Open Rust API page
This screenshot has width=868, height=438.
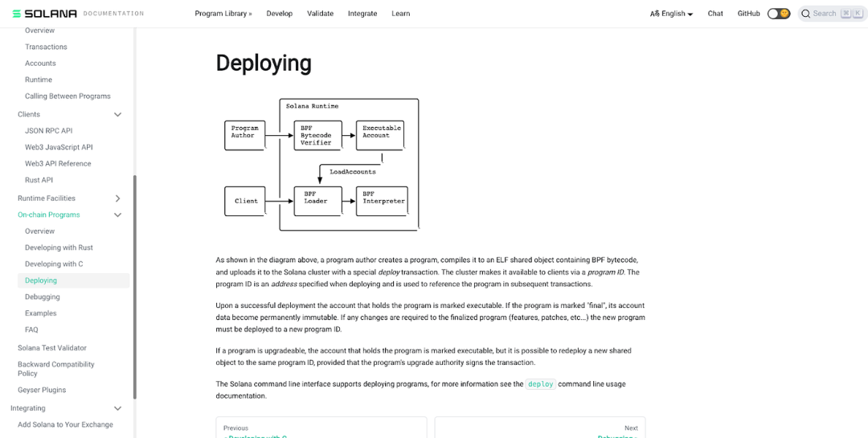tap(39, 180)
